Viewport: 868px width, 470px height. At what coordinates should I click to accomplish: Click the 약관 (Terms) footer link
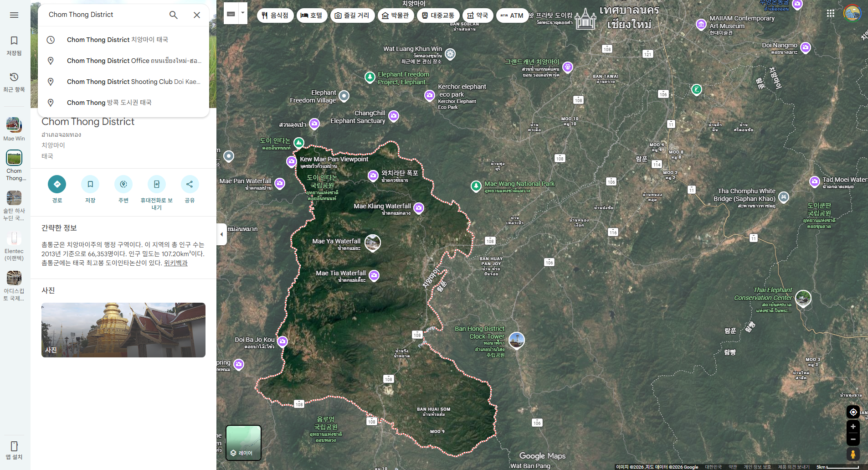point(733,467)
